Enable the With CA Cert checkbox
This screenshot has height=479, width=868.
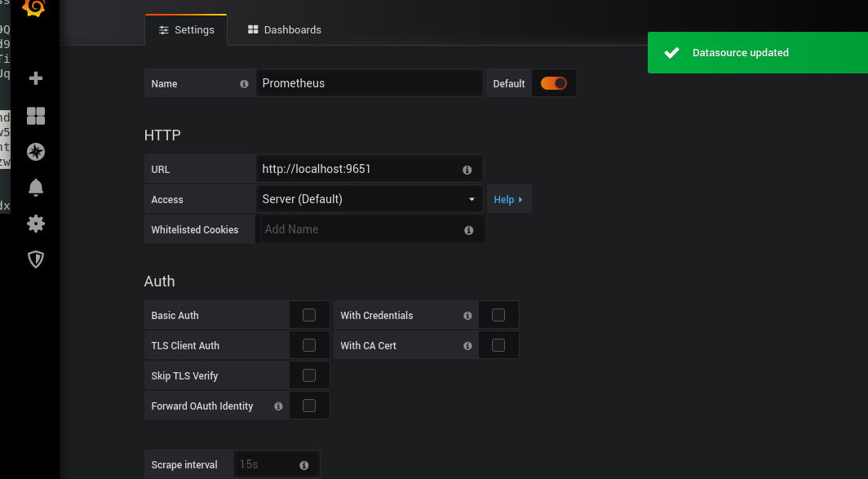coord(498,345)
